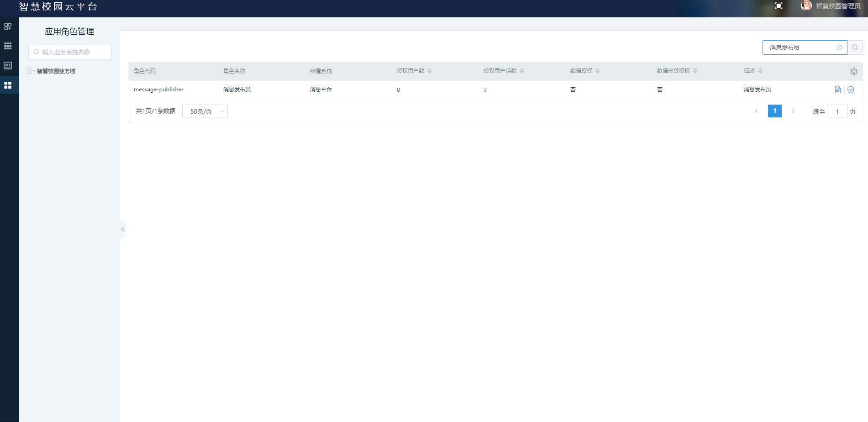Select page 1 button
This screenshot has height=422, width=868.
pyautogui.click(x=775, y=111)
